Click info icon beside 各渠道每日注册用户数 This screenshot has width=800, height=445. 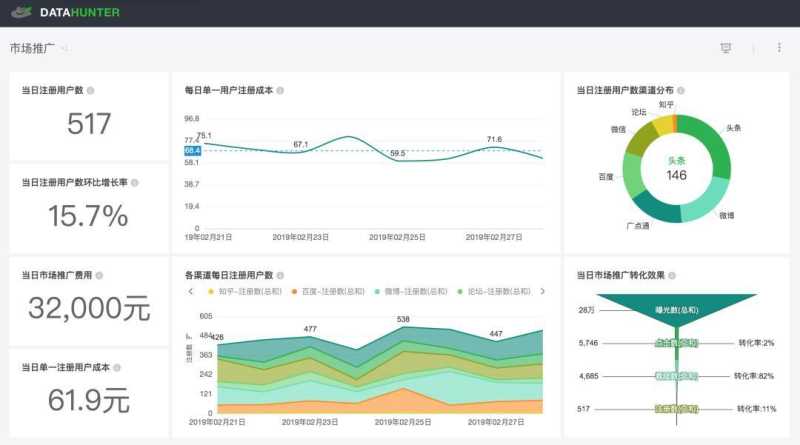pyautogui.click(x=282, y=275)
